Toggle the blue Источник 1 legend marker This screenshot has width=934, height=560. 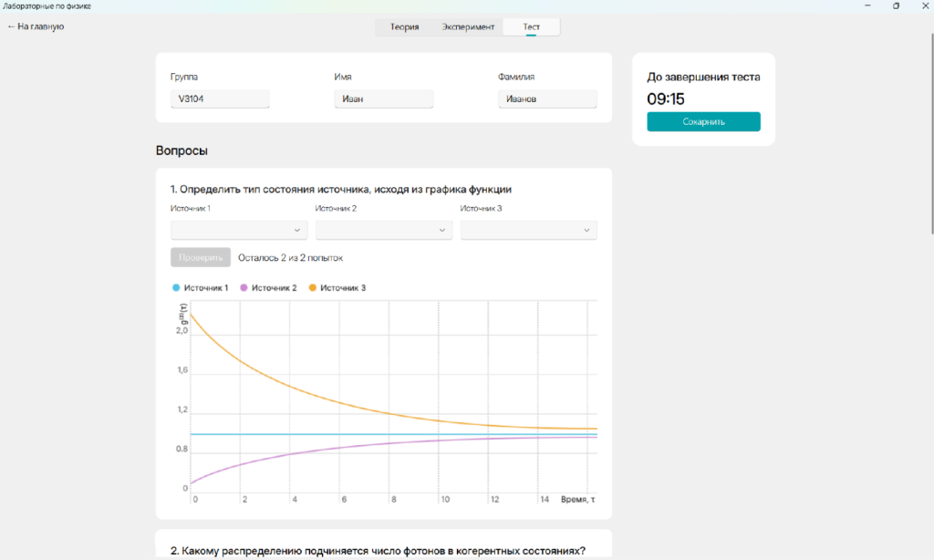point(176,288)
